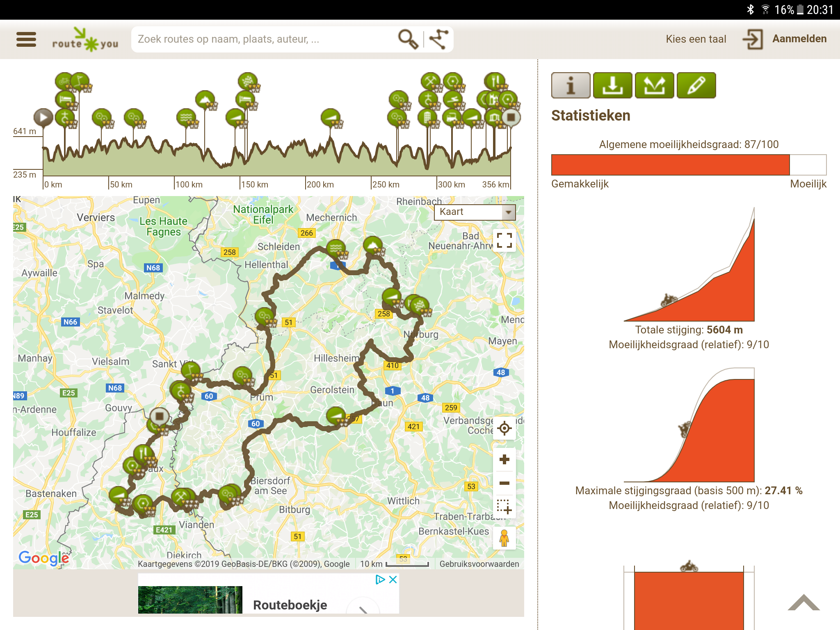Click the Google logo on map
840x630 pixels.
(44, 558)
